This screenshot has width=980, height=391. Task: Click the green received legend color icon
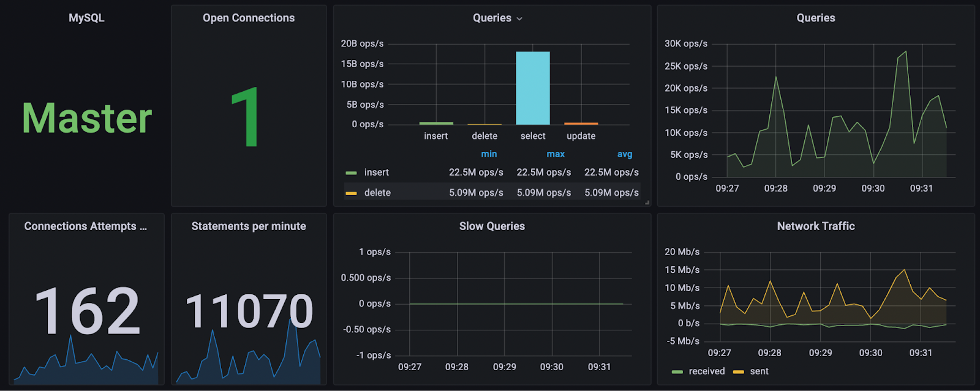677,372
